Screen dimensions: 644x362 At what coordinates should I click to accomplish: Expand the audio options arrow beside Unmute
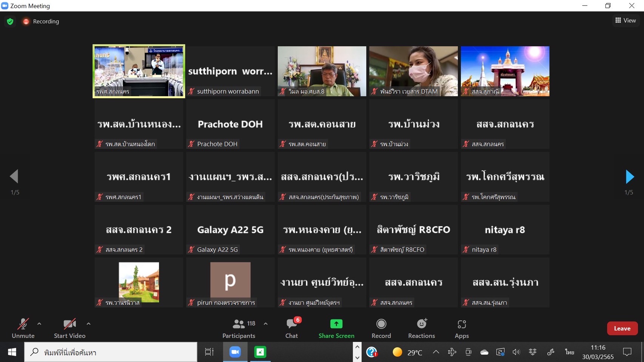(39, 324)
